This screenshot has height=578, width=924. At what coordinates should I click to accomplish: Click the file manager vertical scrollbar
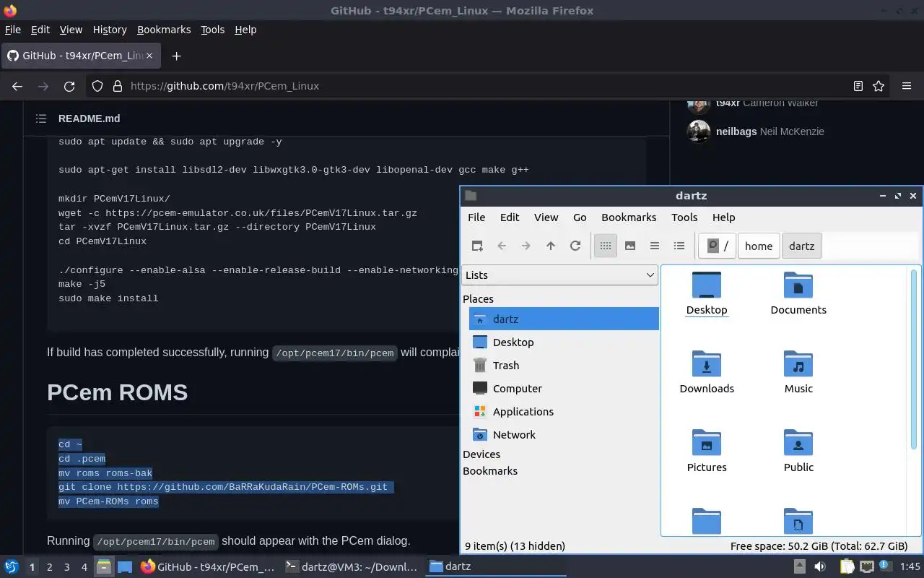914,359
